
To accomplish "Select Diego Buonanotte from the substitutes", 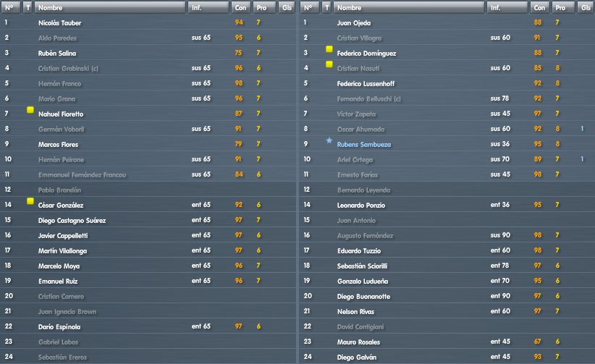I will [447, 296].
